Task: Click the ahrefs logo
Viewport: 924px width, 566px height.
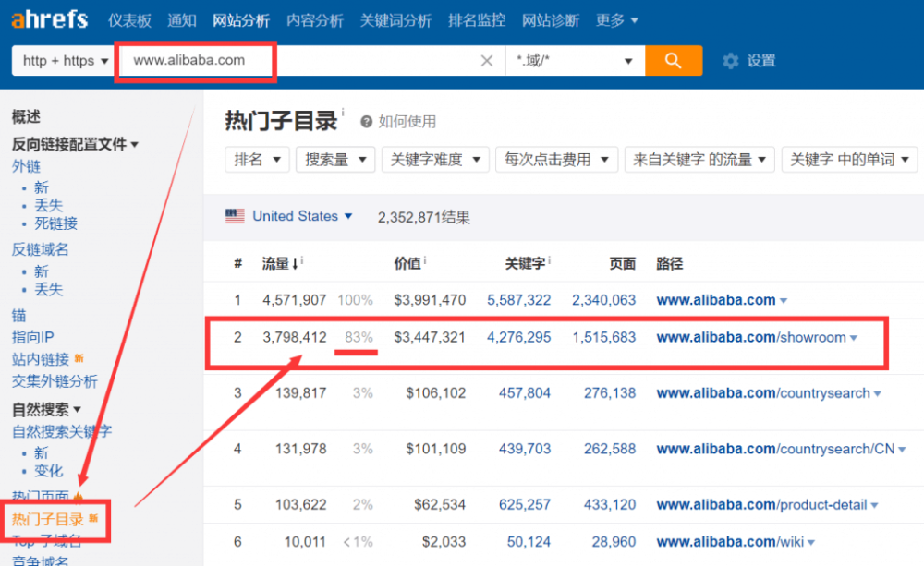Action: [48, 18]
